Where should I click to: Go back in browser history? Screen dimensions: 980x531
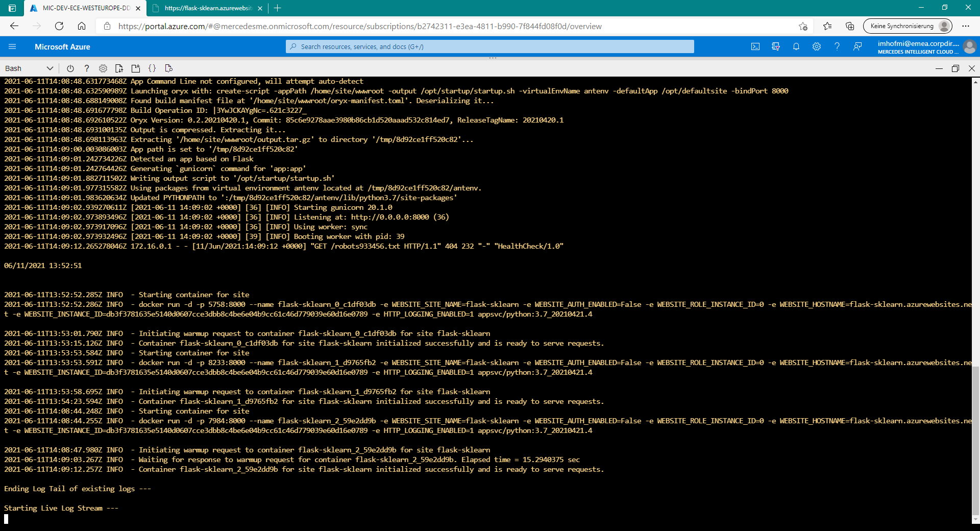click(14, 26)
